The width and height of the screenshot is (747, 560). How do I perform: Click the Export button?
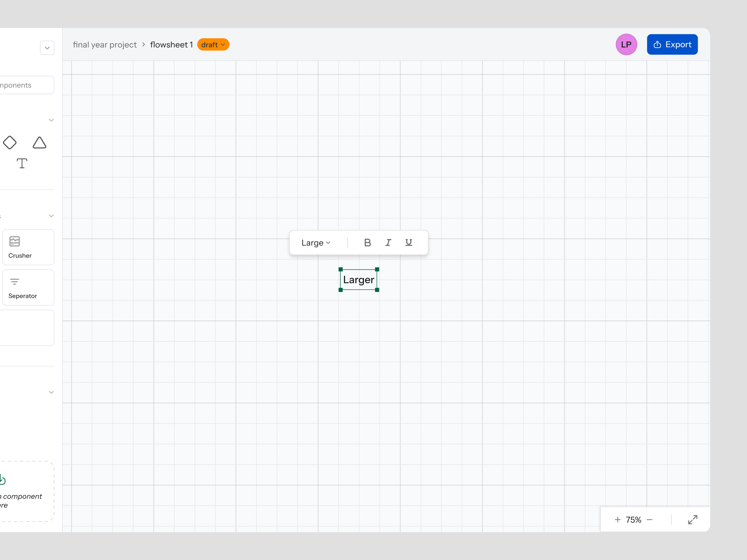(672, 45)
